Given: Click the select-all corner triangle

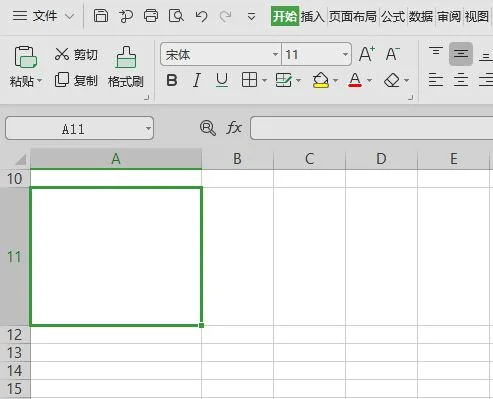Looking at the screenshot, I should tap(20, 159).
